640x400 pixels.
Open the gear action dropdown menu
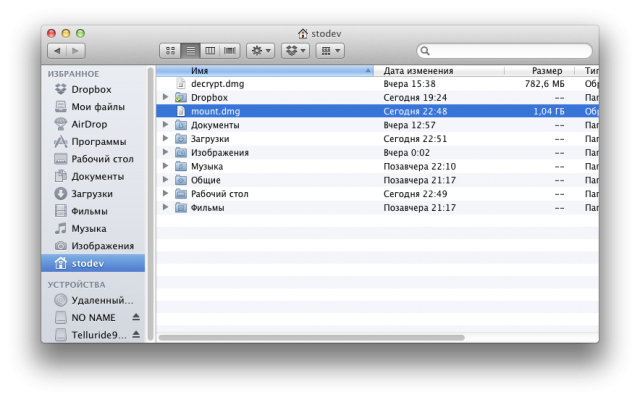[x=260, y=50]
